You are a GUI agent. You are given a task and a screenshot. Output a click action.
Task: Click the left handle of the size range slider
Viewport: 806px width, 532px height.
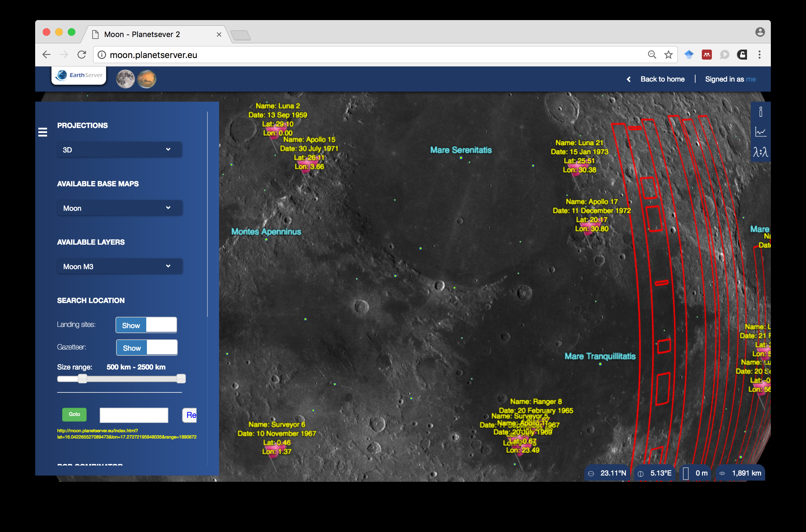83,379
